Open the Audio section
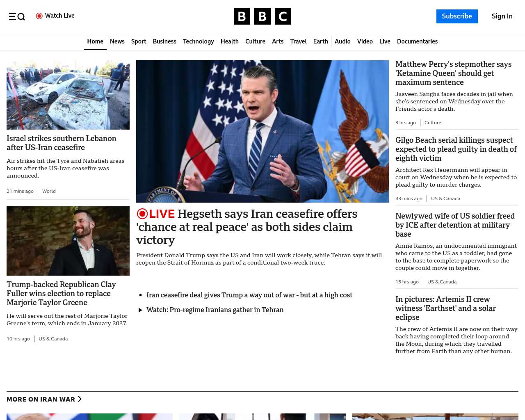The width and height of the screenshot is (525, 420). pos(342,41)
